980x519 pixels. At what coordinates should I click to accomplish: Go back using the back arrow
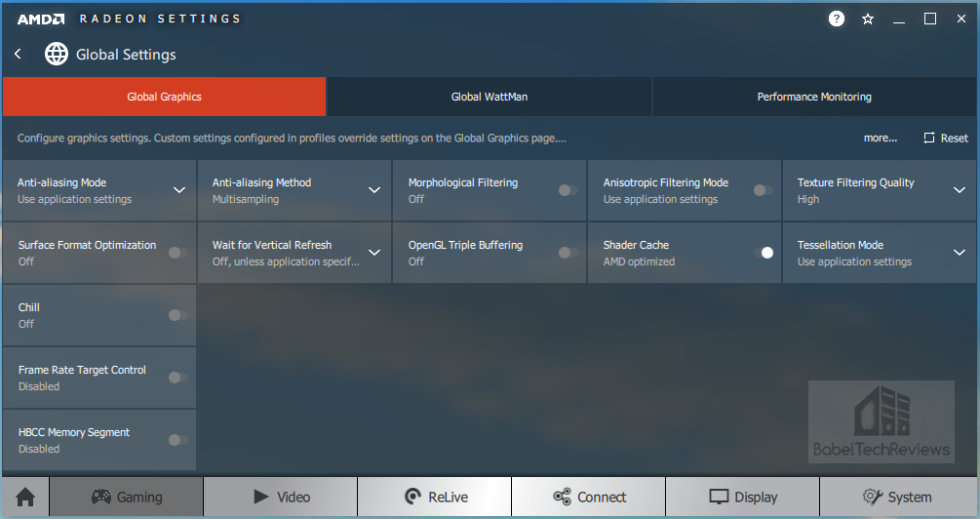coord(19,55)
